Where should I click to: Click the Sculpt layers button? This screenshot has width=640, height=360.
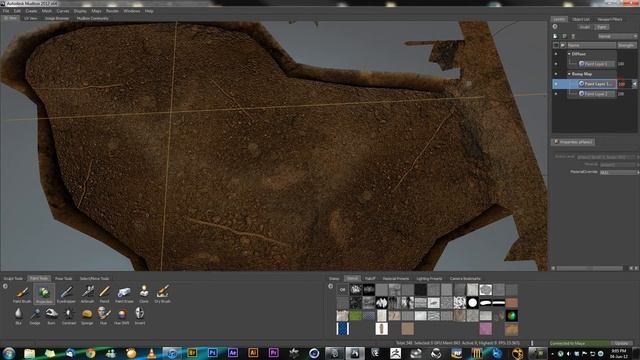pos(584,27)
